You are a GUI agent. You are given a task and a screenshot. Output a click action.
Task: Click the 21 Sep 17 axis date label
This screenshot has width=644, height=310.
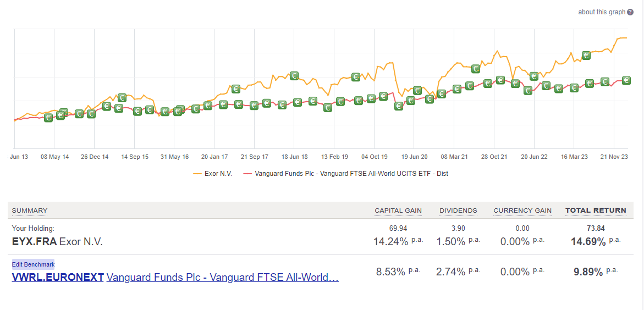click(254, 157)
